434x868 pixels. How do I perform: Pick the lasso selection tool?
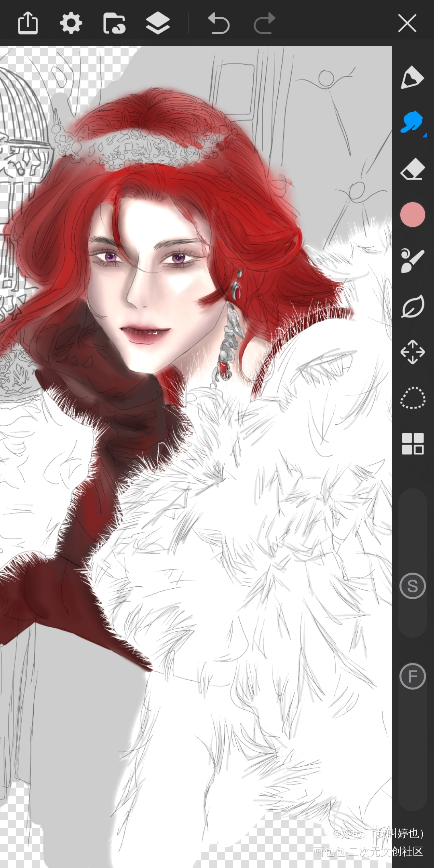click(413, 398)
